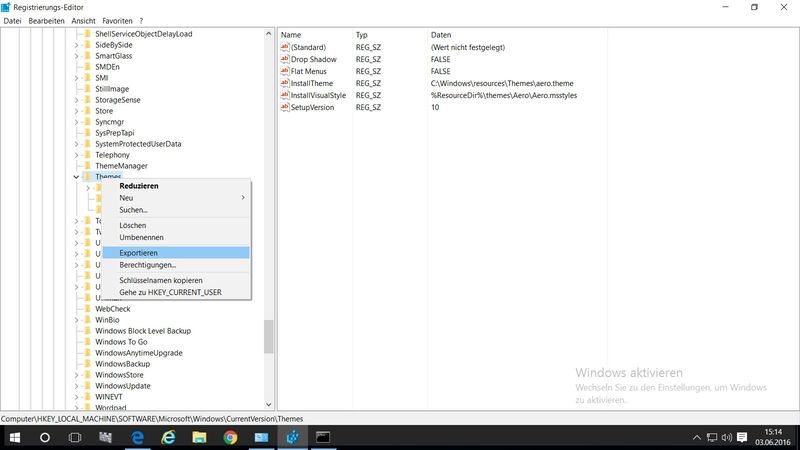
Task: Open the Command Prompt taskbar icon
Action: [x=323, y=437]
